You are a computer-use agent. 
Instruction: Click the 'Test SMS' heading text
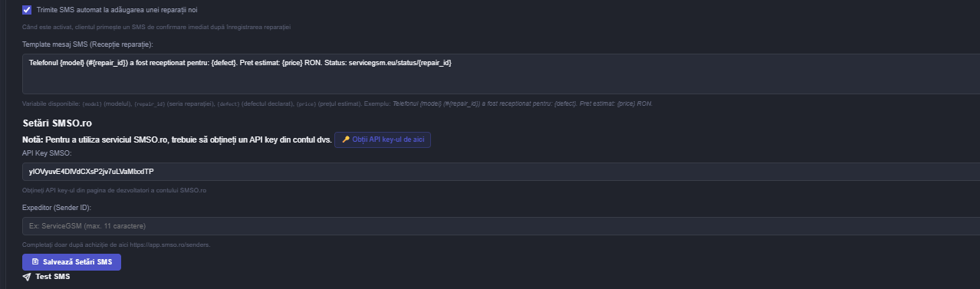[53, 277]
